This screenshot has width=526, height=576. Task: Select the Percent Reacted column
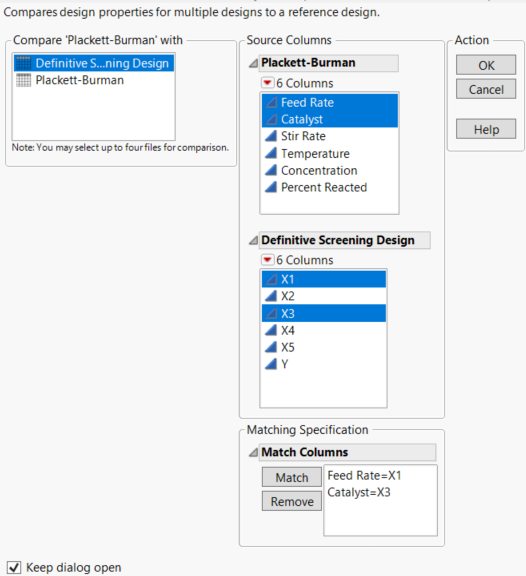329,187
